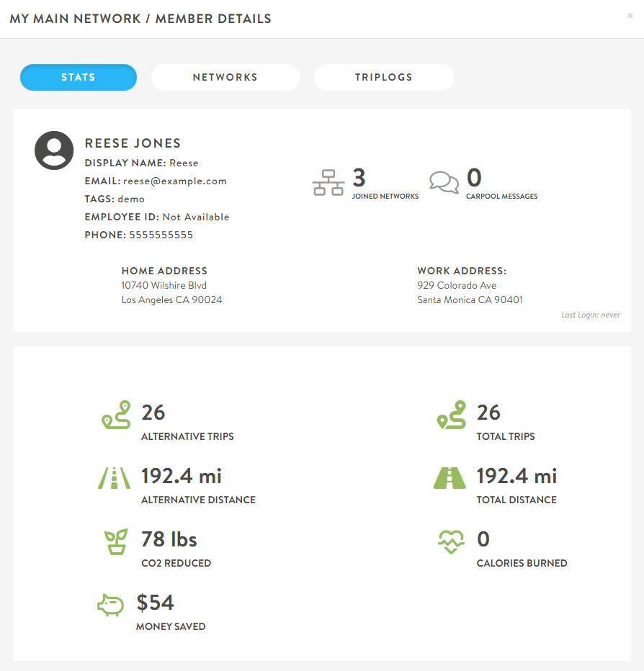The width and height of the screenshot is (644, 671).
Task: Click the phone number 5555555555
Action: click(161, 235)
